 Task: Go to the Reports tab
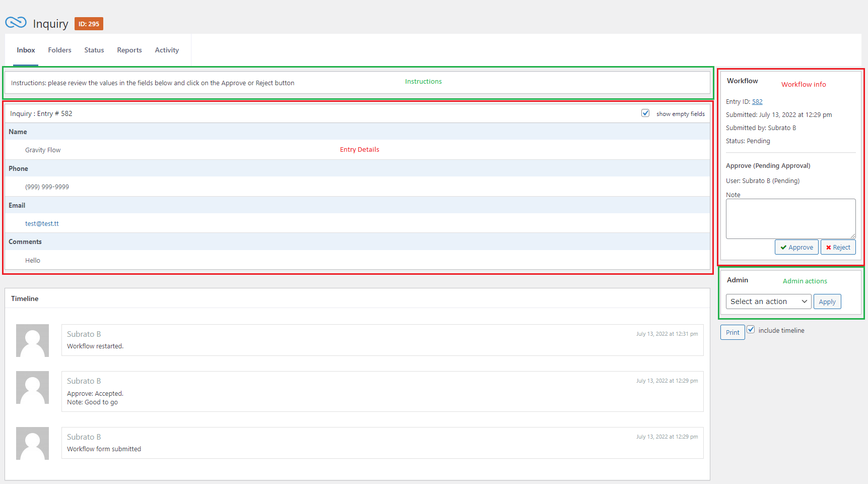(129, 50)
